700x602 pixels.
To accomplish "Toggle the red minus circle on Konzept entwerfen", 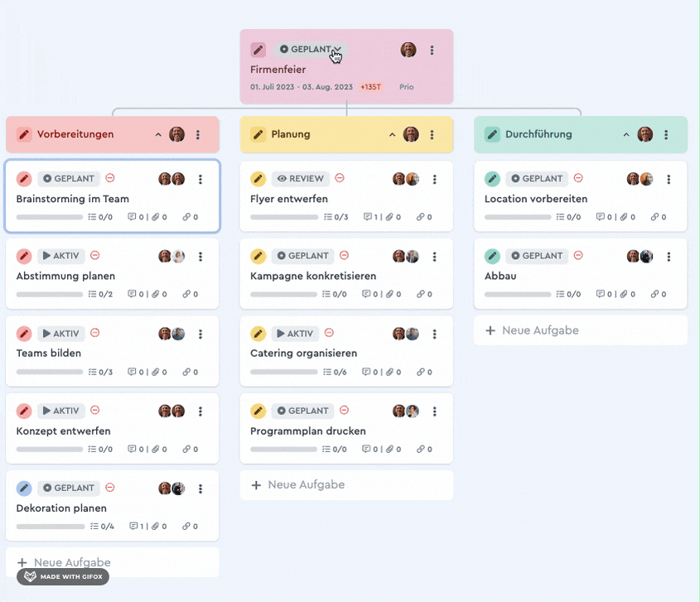I will [x=94, y=410].
